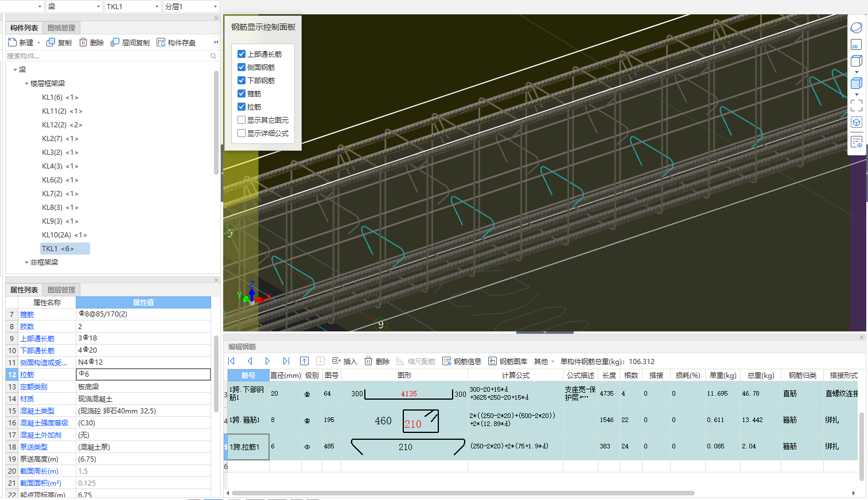Collapse the 楼层框架梁 tree group
Screen dimensions: 868x500
pyautogui.click(x=26, y=84)
